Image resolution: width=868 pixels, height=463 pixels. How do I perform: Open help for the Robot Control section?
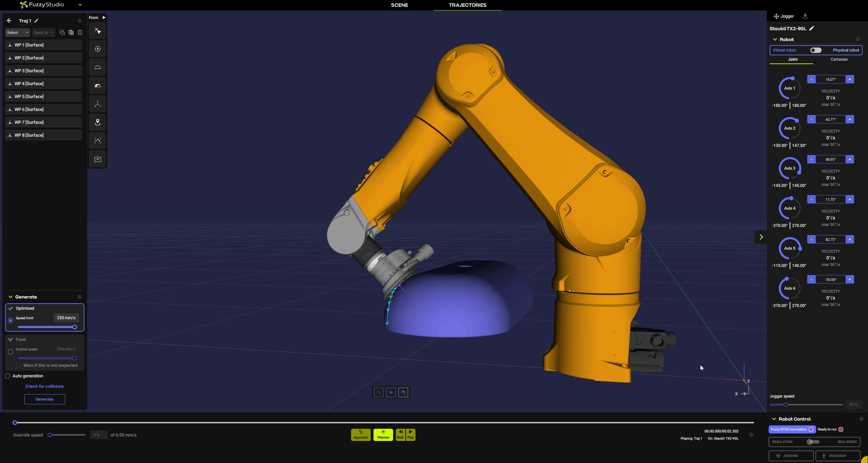coord(862,419)
